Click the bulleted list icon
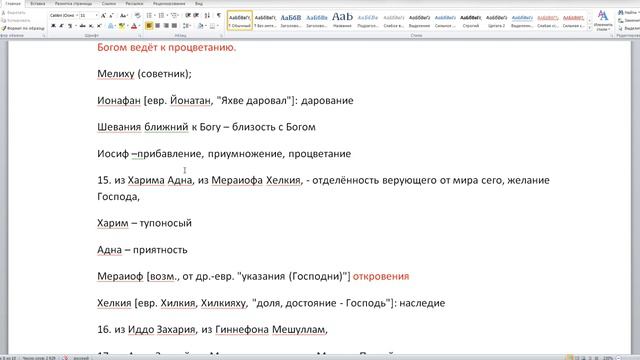 click(150, 16)
